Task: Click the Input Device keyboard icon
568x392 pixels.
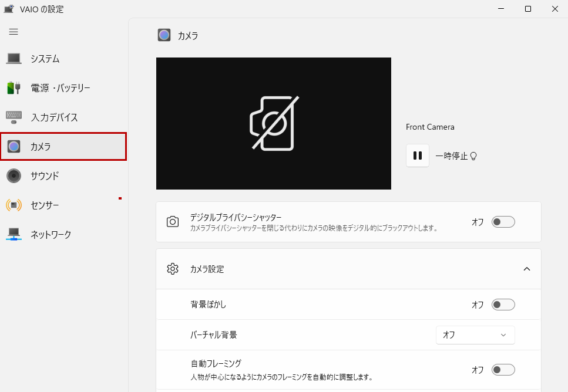Action: coord(14,117)
